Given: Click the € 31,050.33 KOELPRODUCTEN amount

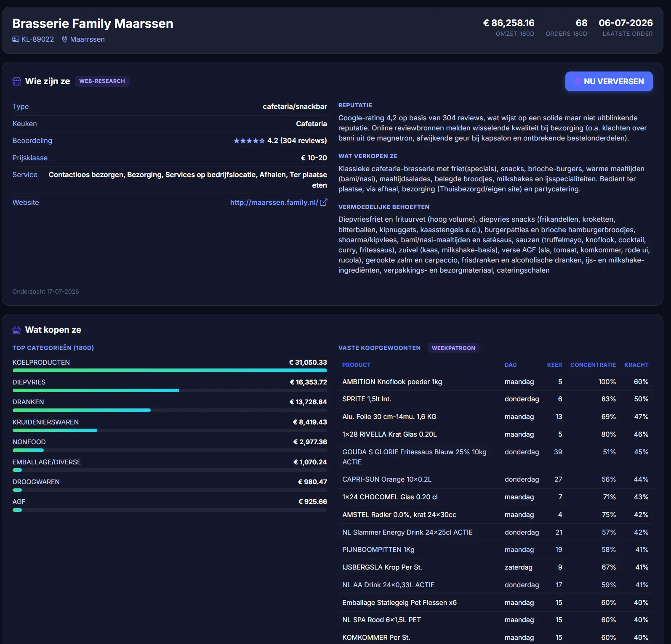Looking at the screenshot, I should click(x=308, y=362).
